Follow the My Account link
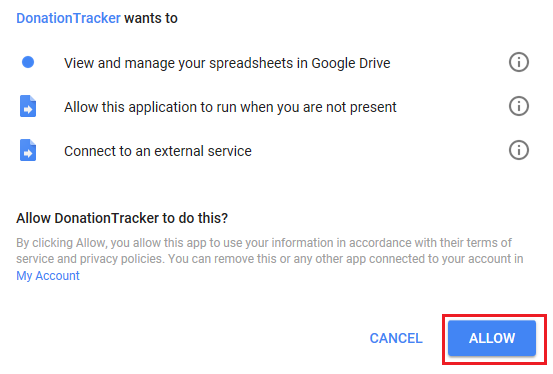This screenshot has width=553, height=374. coord(48,276)
